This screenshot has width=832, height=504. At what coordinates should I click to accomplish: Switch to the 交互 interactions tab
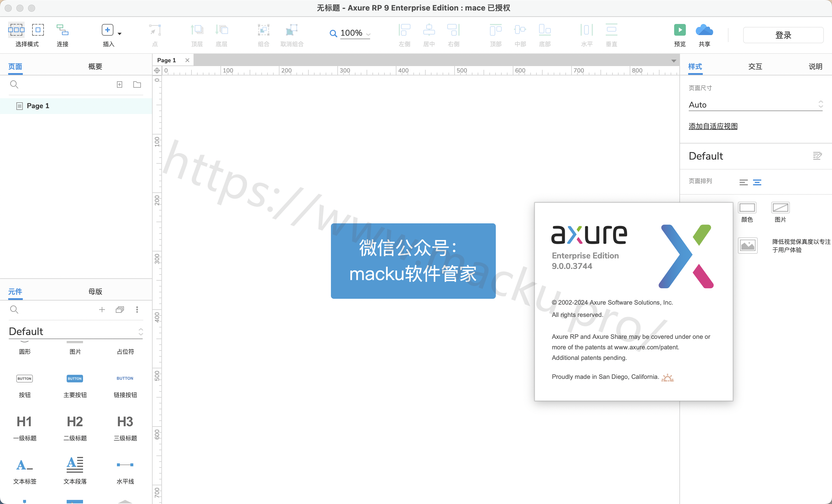(755, 66)
